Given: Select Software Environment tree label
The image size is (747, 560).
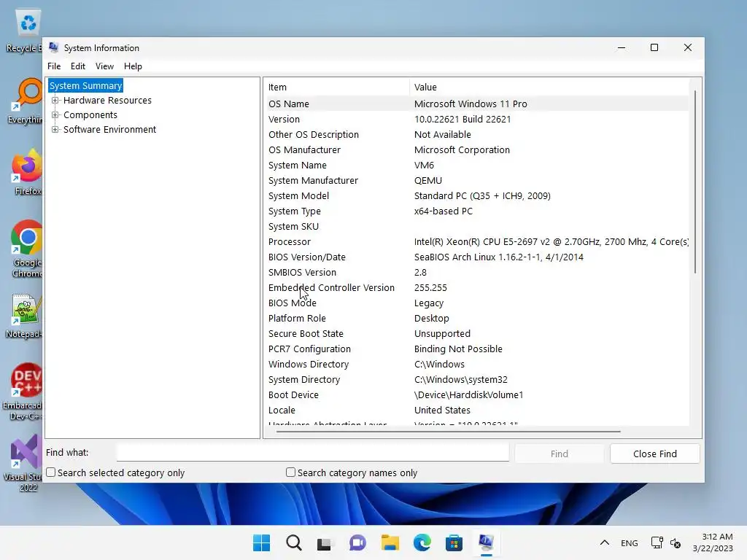Looking at the screenshot, I should 109,130.
